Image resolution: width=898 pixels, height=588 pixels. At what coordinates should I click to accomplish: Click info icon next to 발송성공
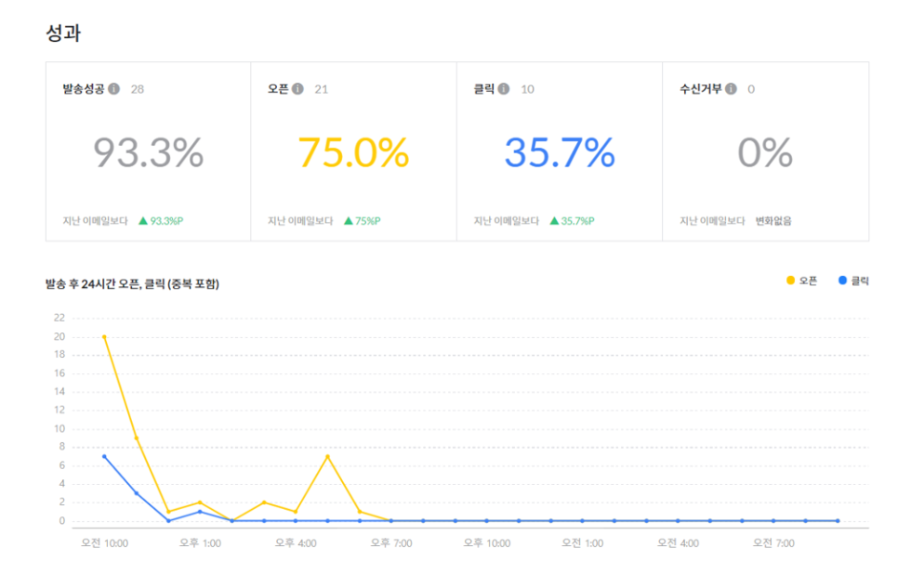(114, 89)
